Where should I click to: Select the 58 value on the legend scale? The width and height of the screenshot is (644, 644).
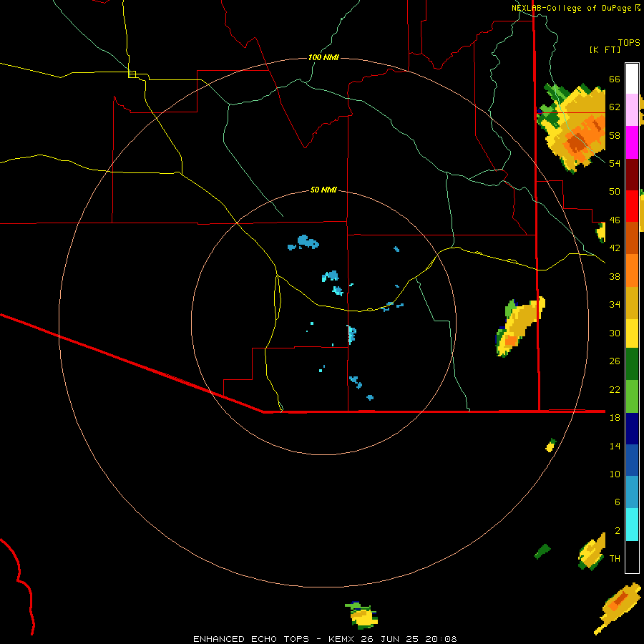(x=615, y=135)
